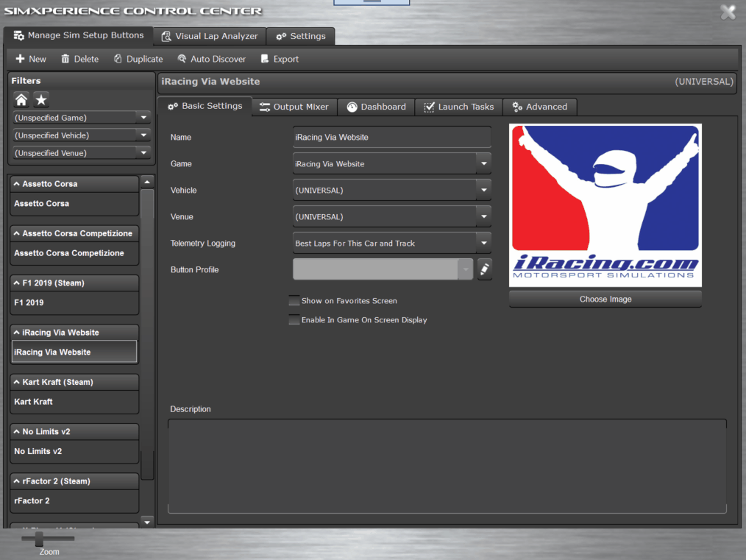Export the current sim setup

coord(279,59)
